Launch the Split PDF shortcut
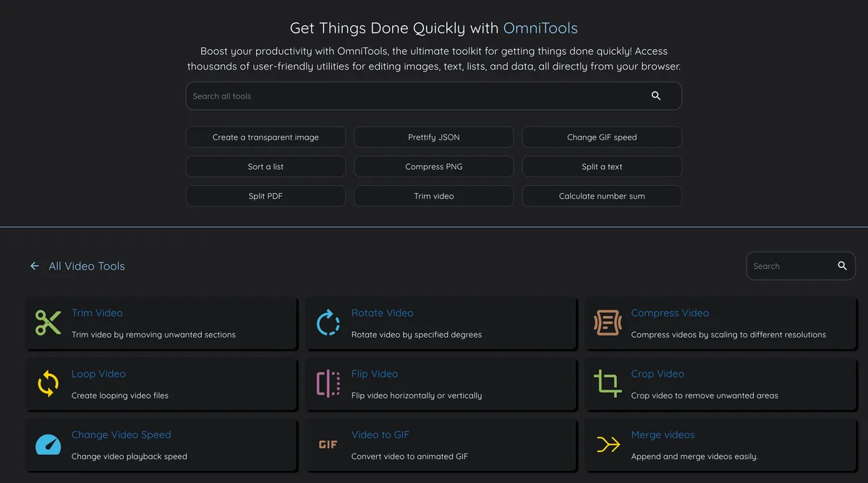The height and width of the screenshot is (483, 868). (265, 196)
